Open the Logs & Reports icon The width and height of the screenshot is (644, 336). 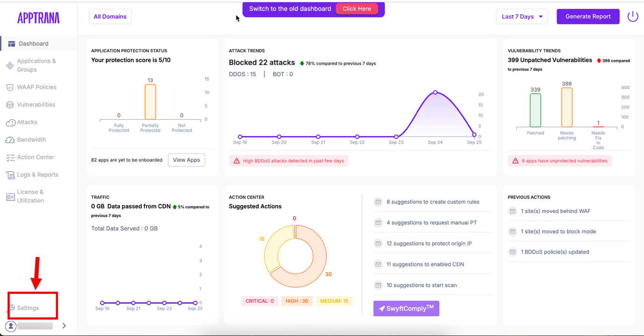pos(10,175)
